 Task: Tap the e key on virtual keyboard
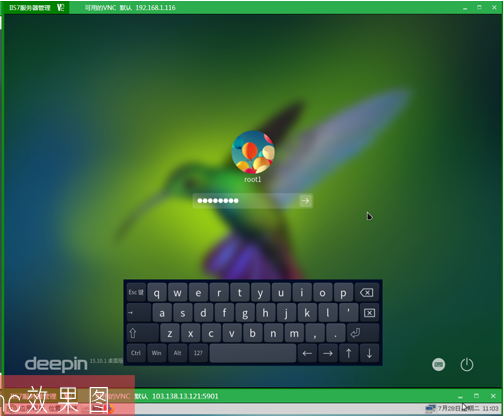pyautogui.click(x=198, y=292)
